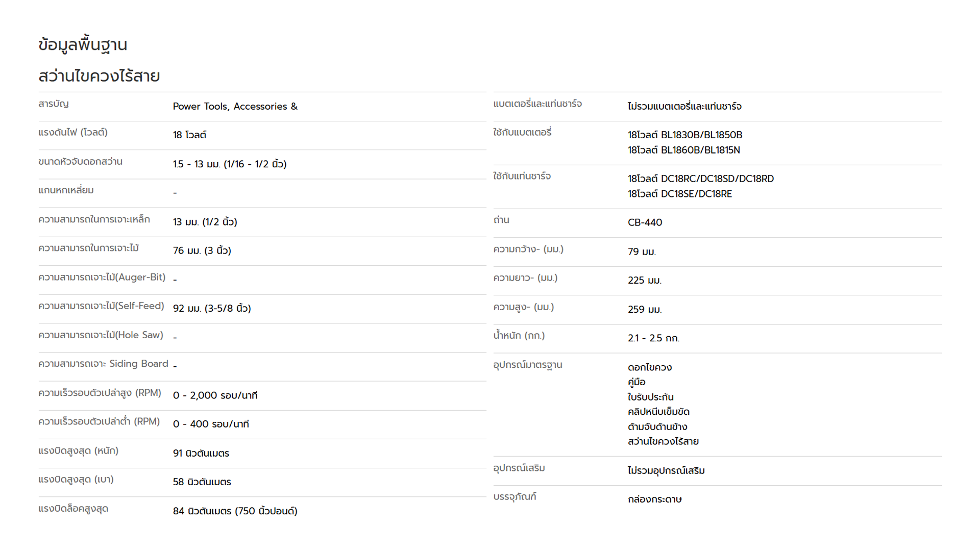Click the ไม่รวมแบตเตอรี่และแท่นชาร์จ value

click(x=684, y=106)
